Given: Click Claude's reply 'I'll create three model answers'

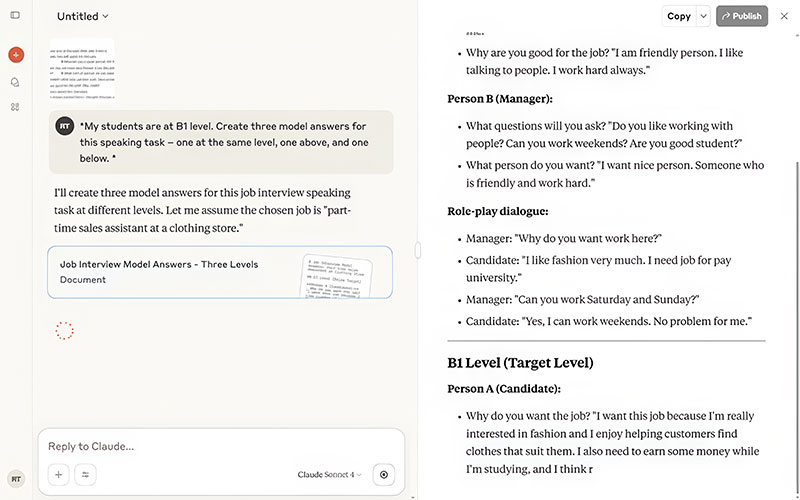Looking at the screenshot, I should coord(203,210).
